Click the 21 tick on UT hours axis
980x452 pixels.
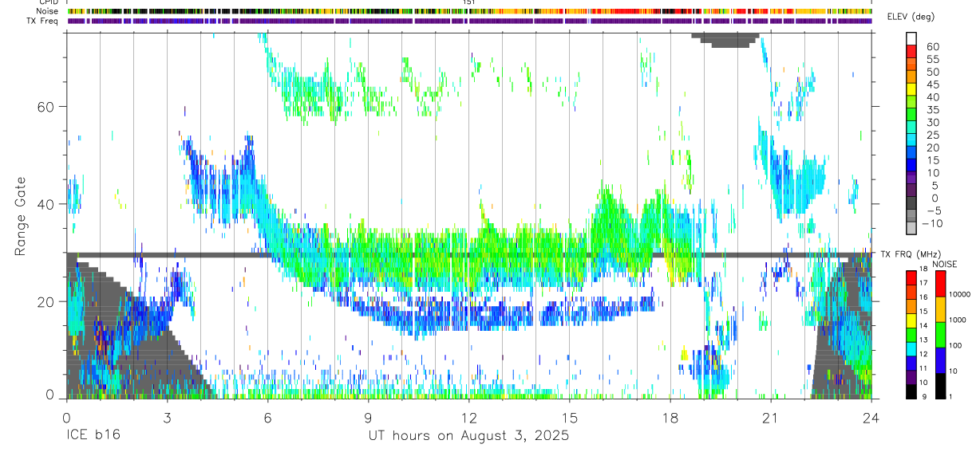point(770,418)
